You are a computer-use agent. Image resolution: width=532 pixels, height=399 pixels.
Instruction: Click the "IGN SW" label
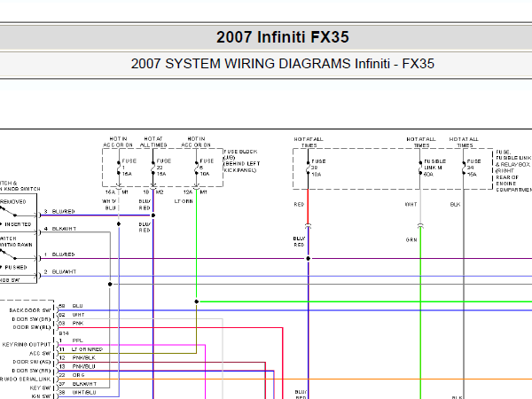[x=41, y=396]
